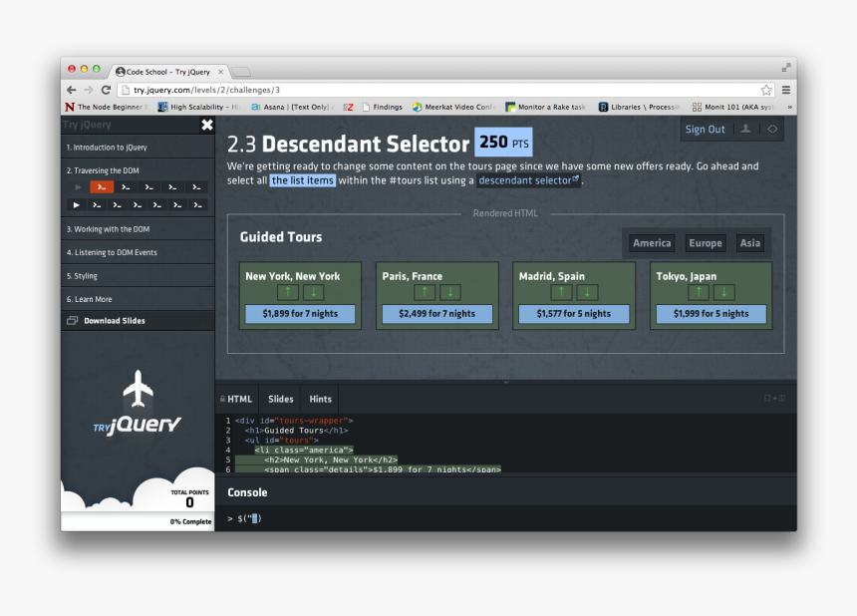
Task: Click $1,899 for 7 nights button
Action: (x=300, y=314)
